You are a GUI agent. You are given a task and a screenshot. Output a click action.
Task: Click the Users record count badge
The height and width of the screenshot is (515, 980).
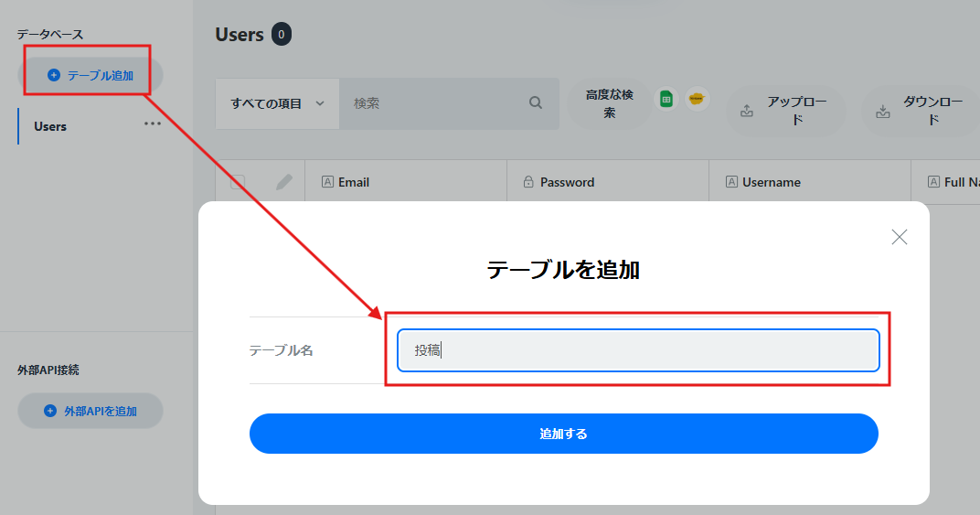[x=282, y=35]
